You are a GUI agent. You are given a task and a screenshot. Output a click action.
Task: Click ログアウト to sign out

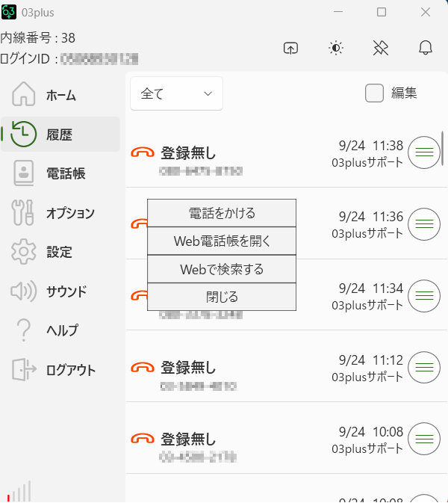point(60,370)
